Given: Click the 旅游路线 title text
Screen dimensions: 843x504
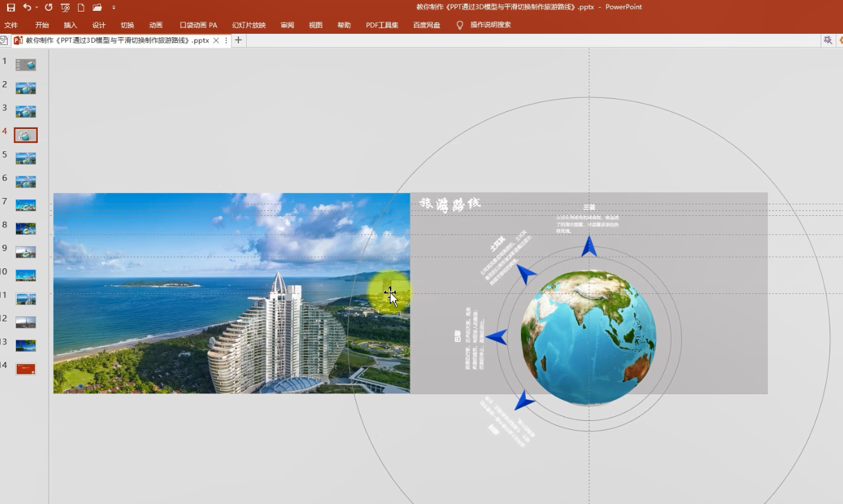Looking at the screenshot, I should pyautogui.click(x=449, y=204).
